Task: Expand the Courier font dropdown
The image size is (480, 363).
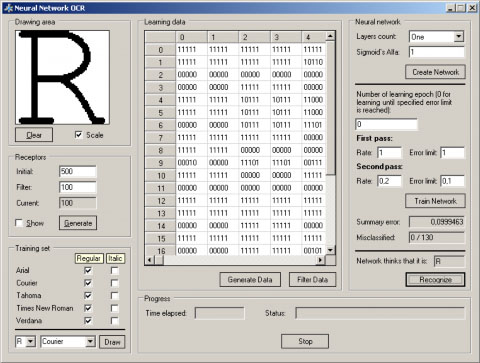Action: [90, 341]
